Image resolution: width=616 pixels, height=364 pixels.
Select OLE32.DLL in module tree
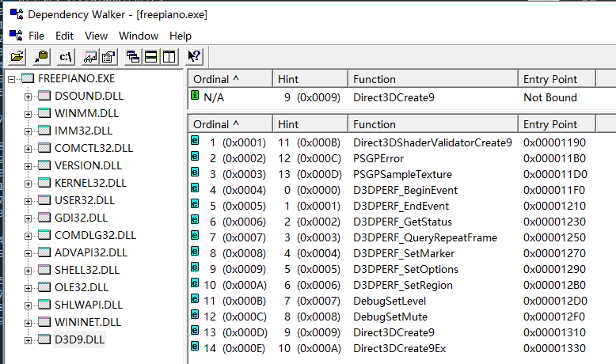click(82, 287)
